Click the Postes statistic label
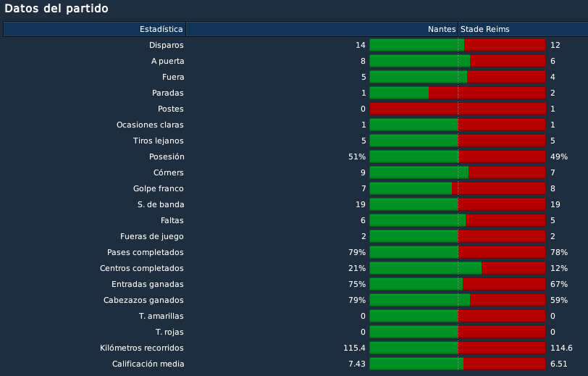The height and width of the screenshot is (376, 588). click(x=171, y=109)
